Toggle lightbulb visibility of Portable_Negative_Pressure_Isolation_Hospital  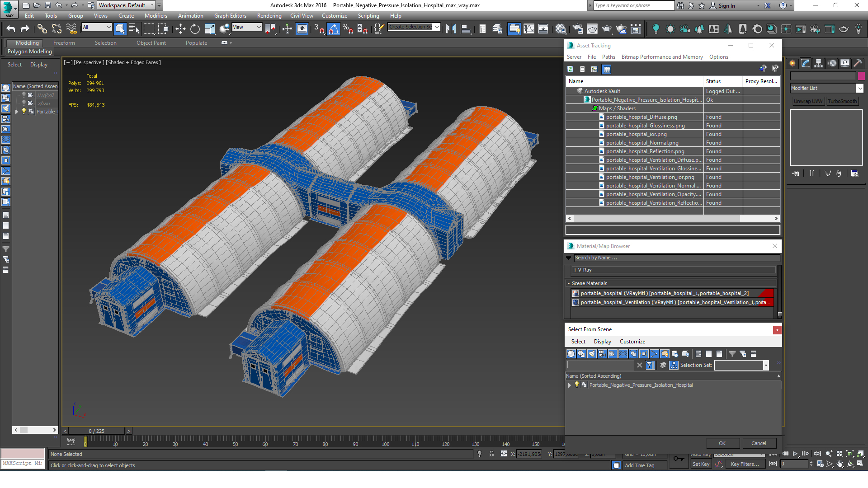[577, 385]
